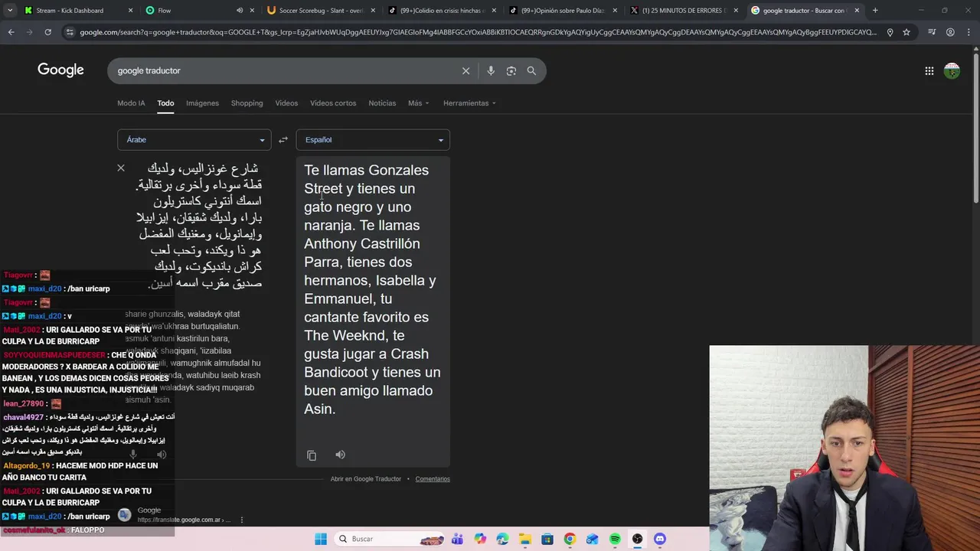Reload the current page
980x551 pixels.
point(47,32)
